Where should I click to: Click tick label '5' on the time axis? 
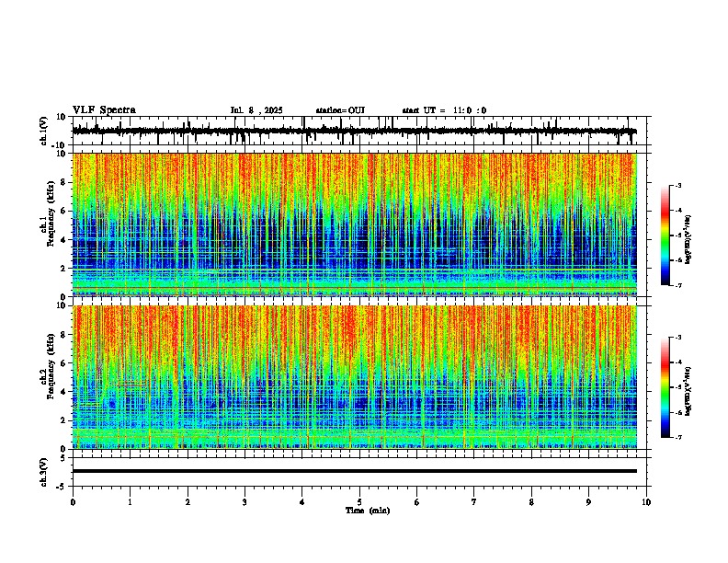coord(359,502)
